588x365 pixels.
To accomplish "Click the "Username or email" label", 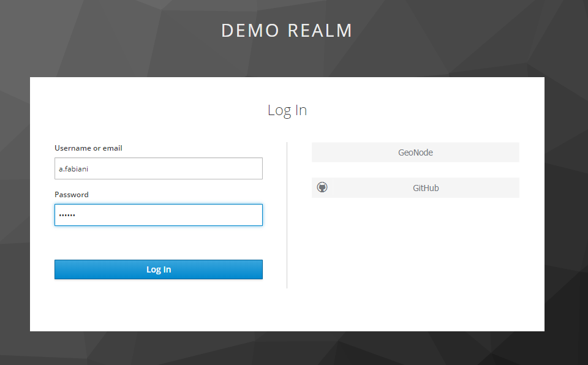I will point(88,148).
